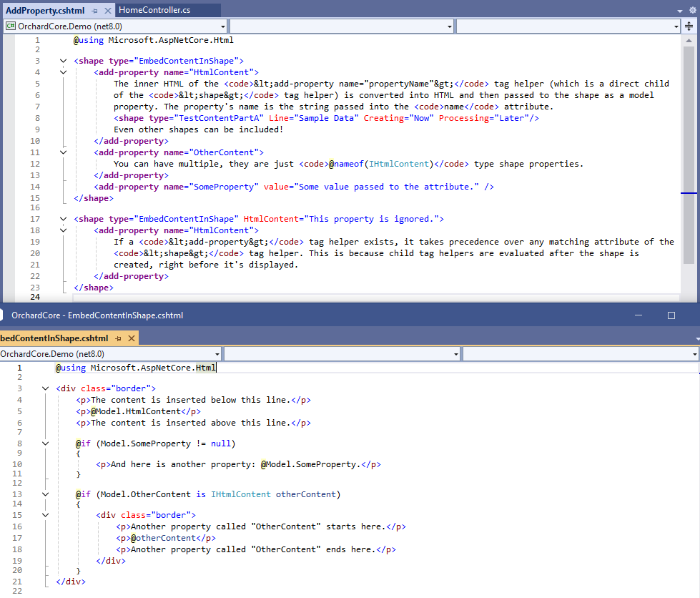The width and height of the screenshot is (700, 598).
Task: Open the middle navigation dropdown in AddProperty window
Action: pyautogui.click(x=342, y=26)
